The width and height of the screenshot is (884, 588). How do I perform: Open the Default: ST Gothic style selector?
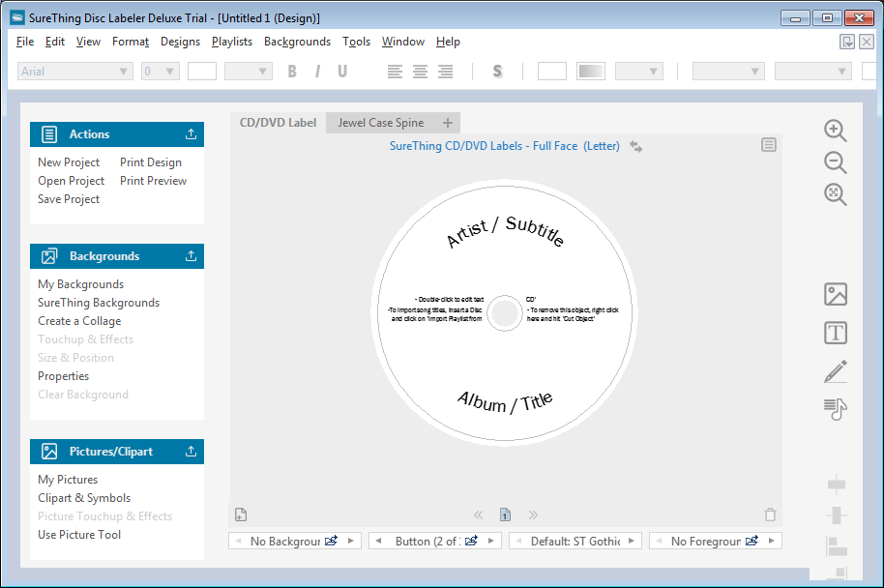click(x=575, y=540)
